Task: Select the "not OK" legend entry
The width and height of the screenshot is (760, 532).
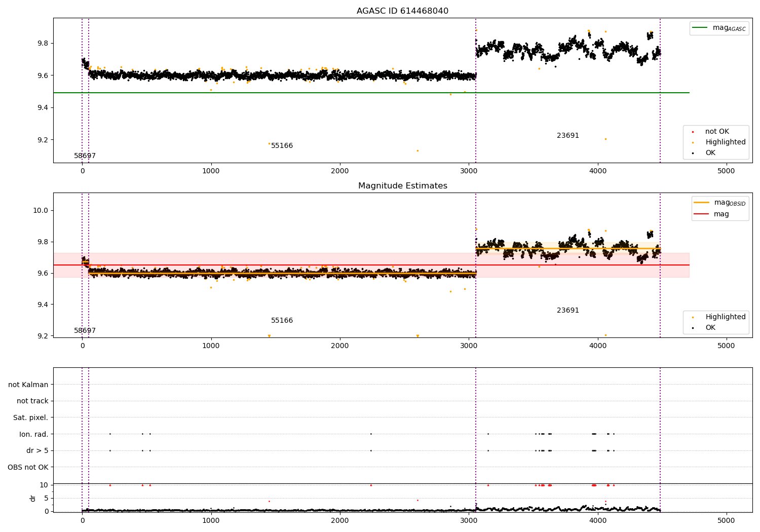Action: (717, 132)
